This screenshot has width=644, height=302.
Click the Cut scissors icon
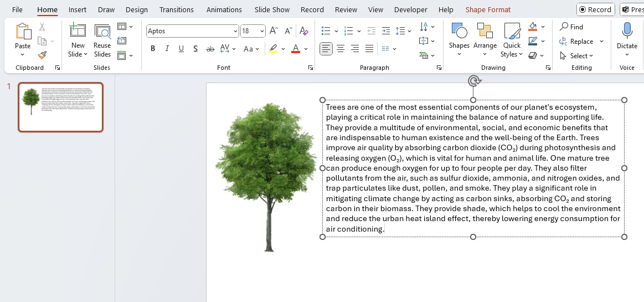[42, 27]
